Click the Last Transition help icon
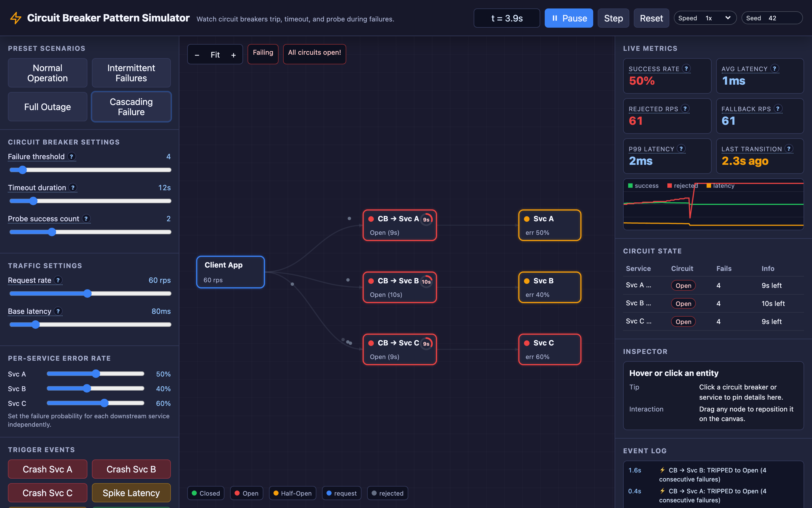 tap(789, 148)
